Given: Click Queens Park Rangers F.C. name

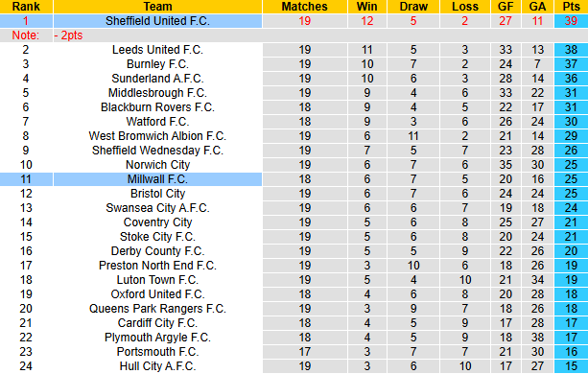Looking at the screenshot, I should [157, 309].
